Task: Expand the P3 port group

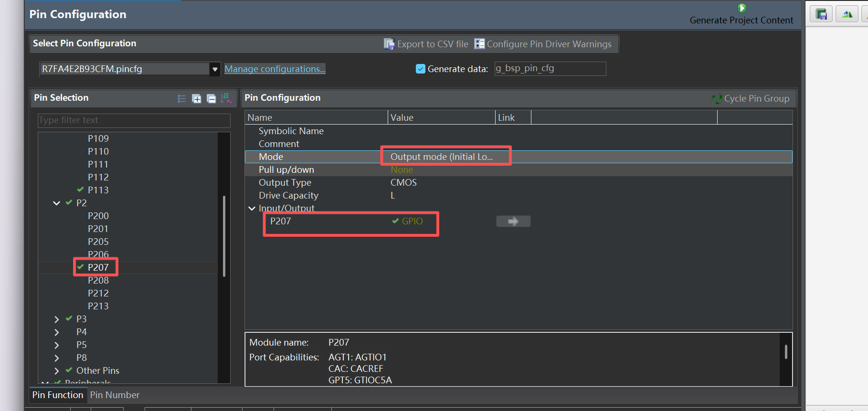Action: click(x=56, y=319)
